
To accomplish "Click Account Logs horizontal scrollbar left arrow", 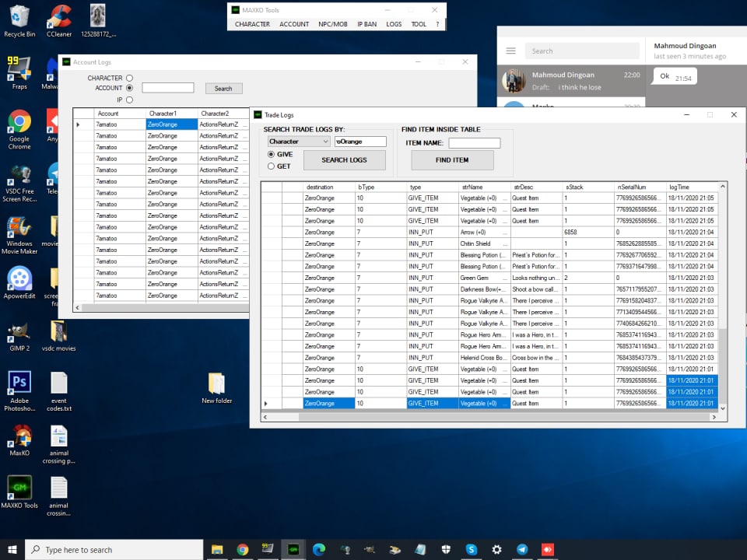I will point(78,308).
